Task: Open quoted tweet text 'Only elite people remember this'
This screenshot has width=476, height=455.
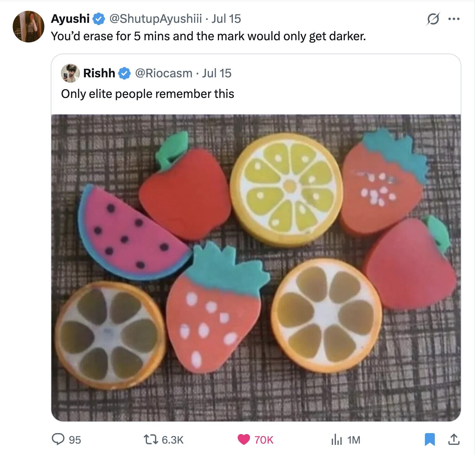Action: [x=148, y=94]
